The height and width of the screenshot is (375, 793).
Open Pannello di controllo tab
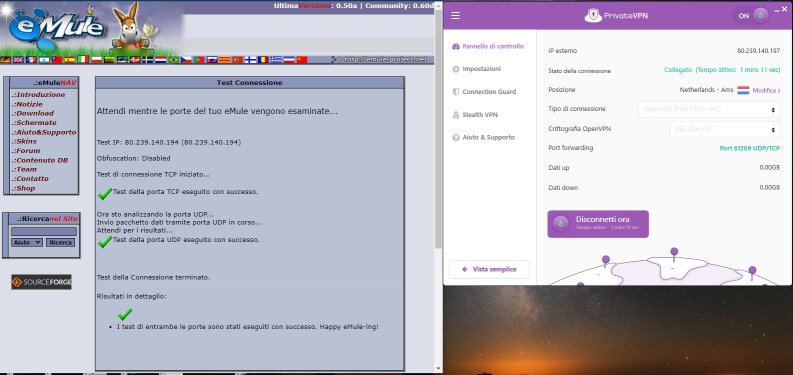488,46
